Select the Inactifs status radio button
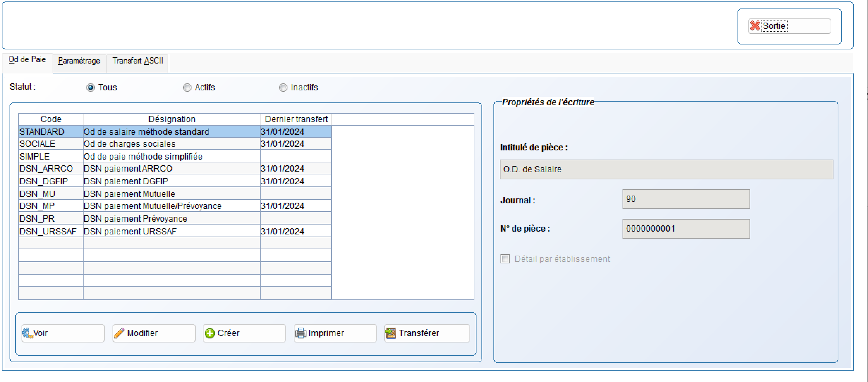The height and width of the screenshot is (382, 868). tap(283, 88)
